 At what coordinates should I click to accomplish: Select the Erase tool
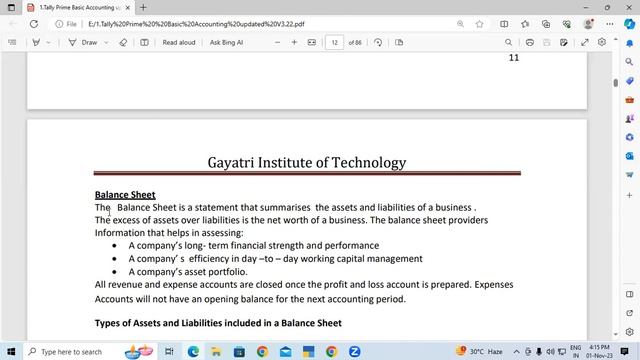click(123, 42)
